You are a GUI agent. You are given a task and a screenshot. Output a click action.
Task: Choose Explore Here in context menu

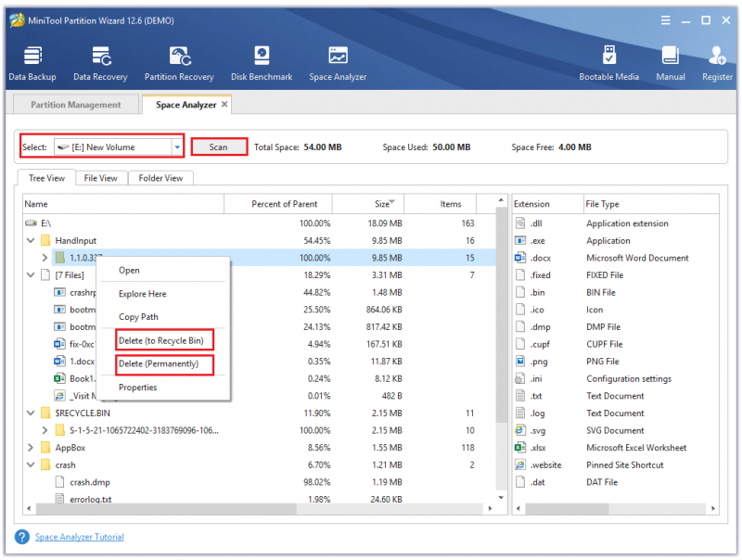pyautogui.click(x=163, y=294)
